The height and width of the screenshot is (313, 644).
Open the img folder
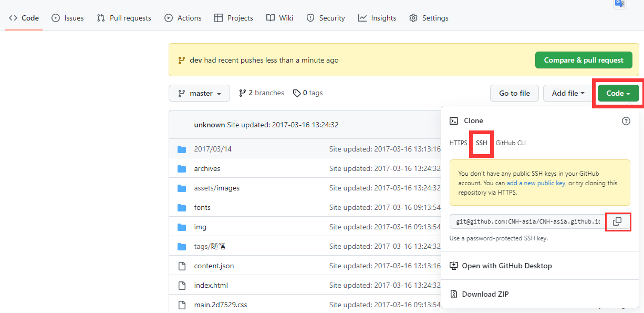tap(200, 227)
